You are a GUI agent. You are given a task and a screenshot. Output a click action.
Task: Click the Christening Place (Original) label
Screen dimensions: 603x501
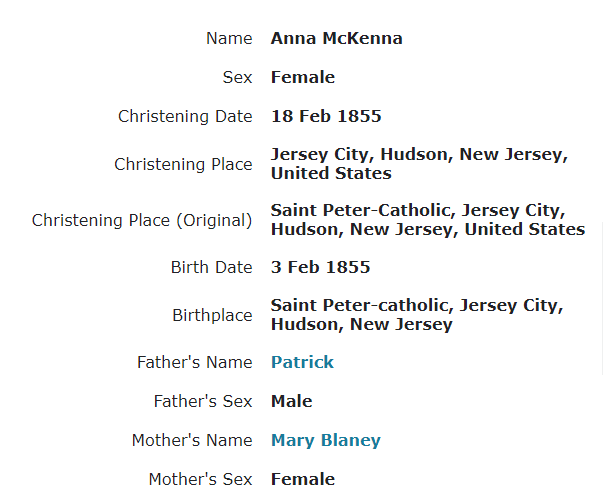(x=142, y=220)
